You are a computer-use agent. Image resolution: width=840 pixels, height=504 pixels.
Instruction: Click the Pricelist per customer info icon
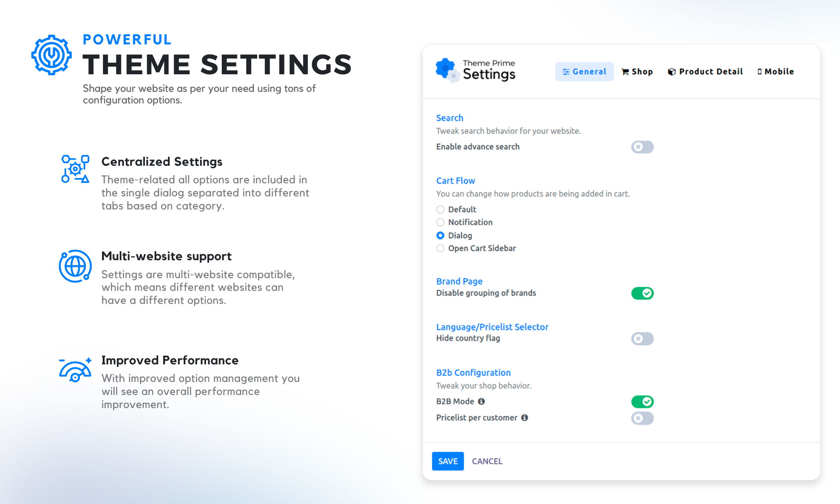[525, 417]
